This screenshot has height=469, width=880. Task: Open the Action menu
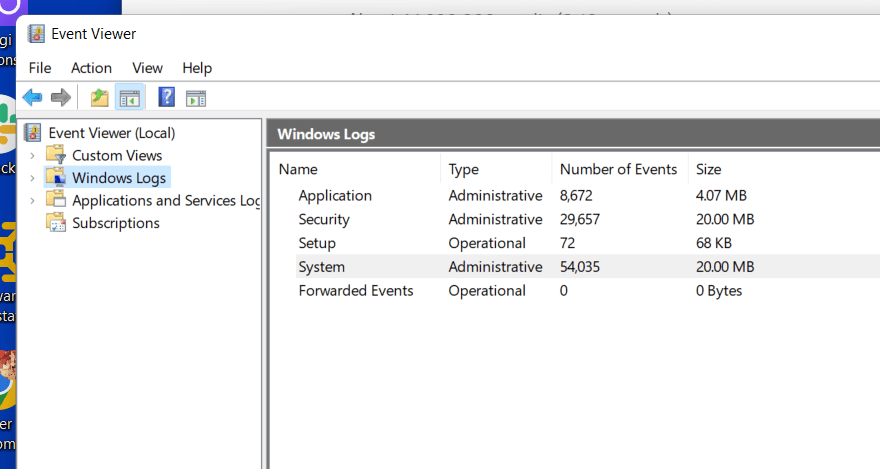pos(91,68)
